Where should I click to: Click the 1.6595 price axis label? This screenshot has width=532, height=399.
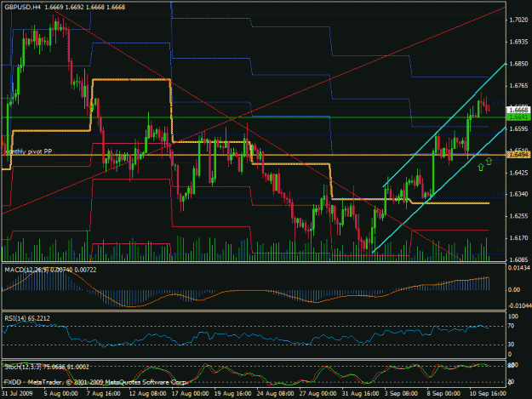tap(518, 128)
